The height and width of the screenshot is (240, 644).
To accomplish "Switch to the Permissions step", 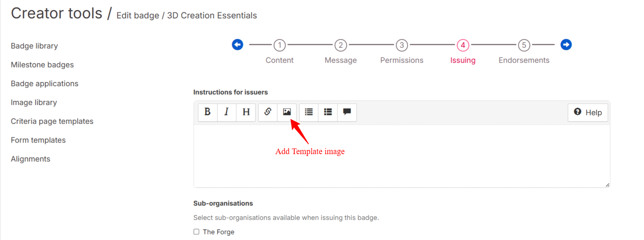I will coord(402,45).
